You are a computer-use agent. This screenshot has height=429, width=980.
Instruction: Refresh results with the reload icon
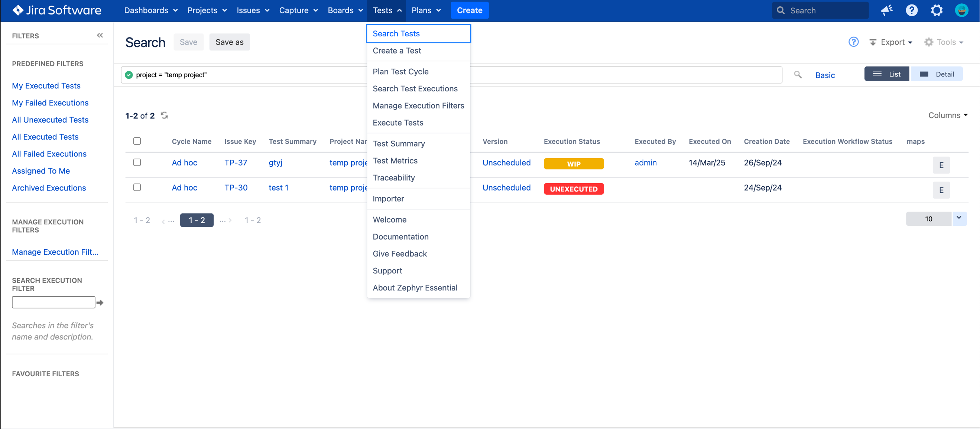click(x=164, y=115)
